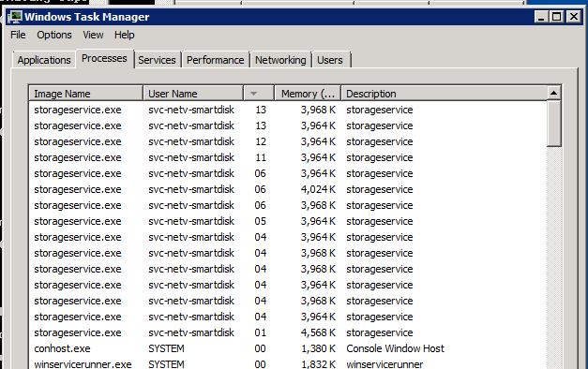Show the Users tab

(330, 60)
